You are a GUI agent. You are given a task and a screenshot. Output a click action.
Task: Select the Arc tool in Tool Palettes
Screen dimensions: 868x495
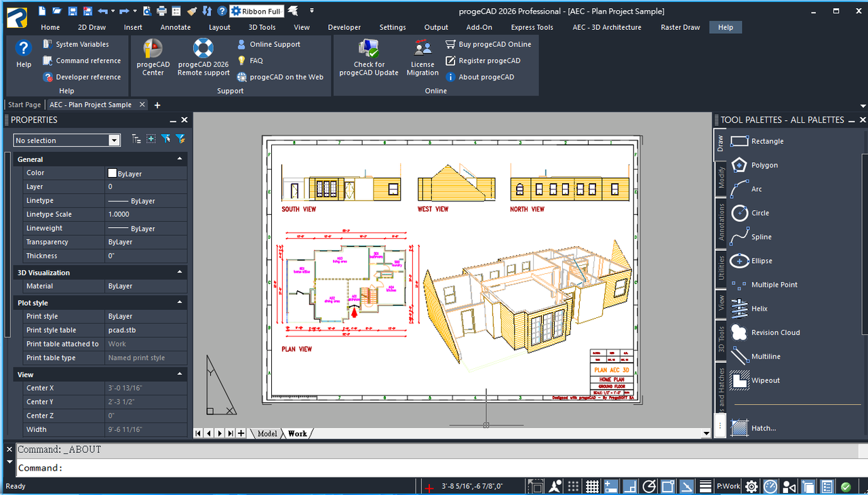[x=747, y=189]
